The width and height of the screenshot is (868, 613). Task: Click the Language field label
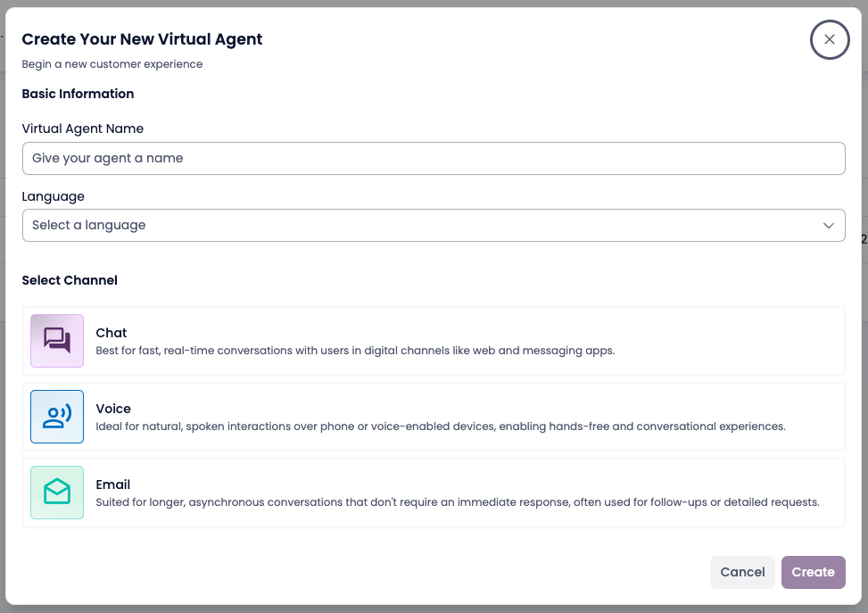[54, 196]
